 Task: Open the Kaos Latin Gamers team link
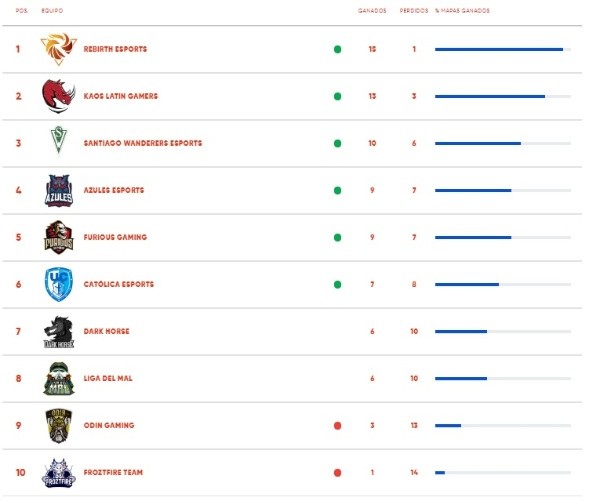[121, 96]
